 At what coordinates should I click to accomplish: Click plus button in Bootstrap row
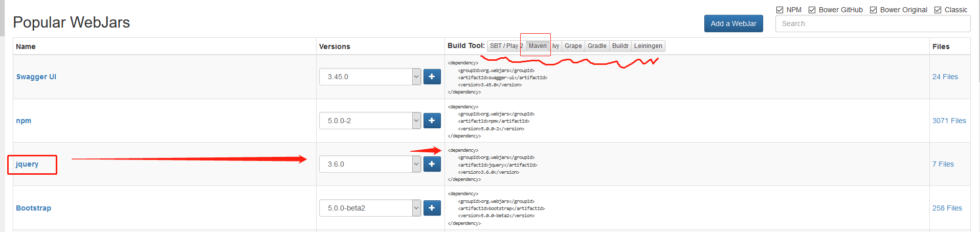[432, 208]
